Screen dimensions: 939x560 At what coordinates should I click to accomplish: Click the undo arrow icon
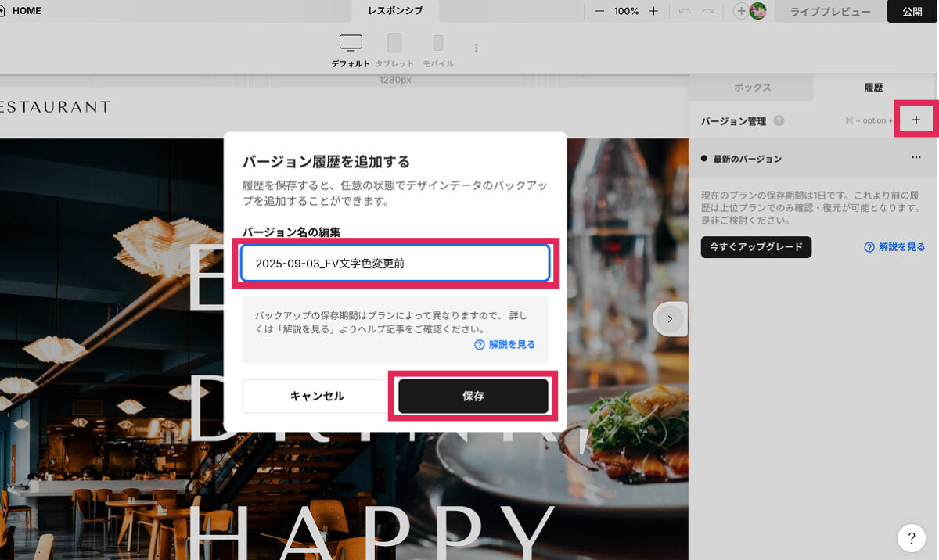[685, 11]
